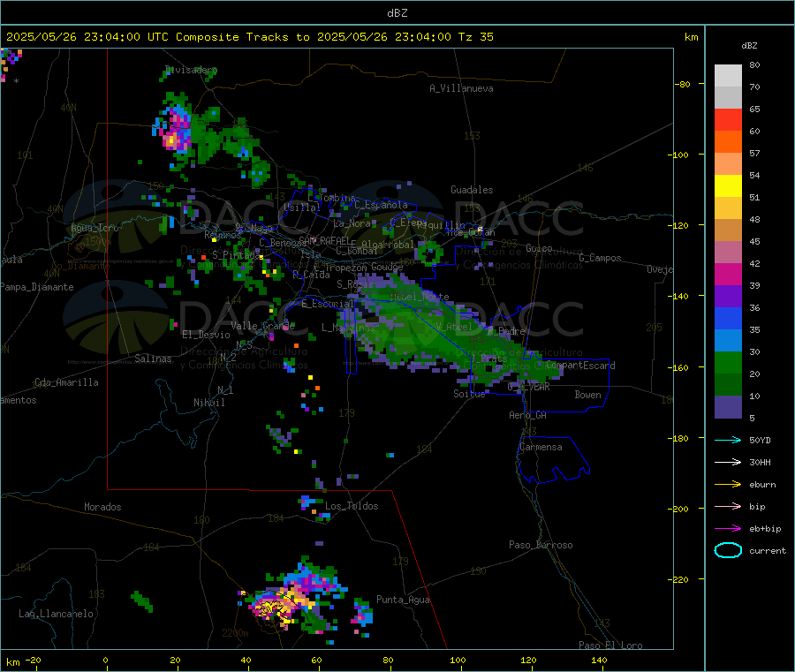Click the 'Goudge' map label
Image resolution: width=795 pixels, height=672 pixels.
pyautogui.click(x=387, y=267)
